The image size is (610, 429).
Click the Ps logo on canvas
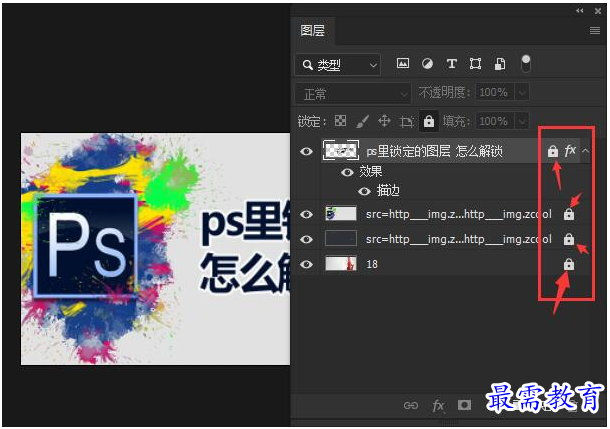[x=86, y=245]
